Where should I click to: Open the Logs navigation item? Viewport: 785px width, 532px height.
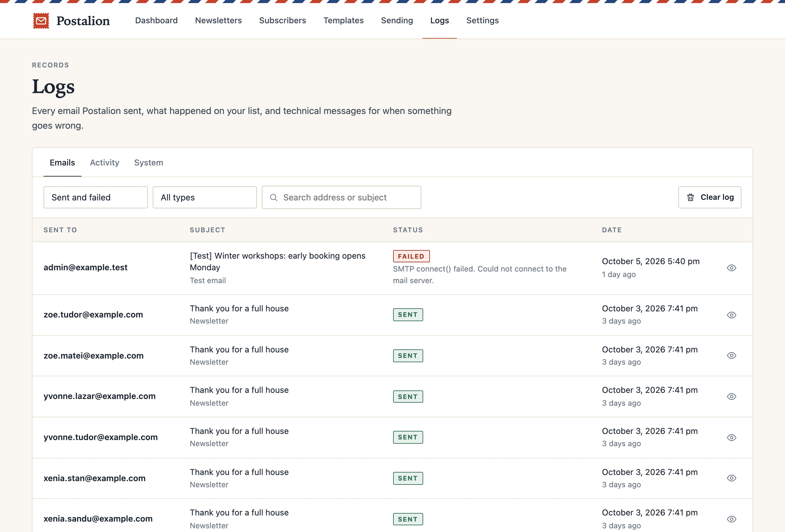tap(440, 21)
